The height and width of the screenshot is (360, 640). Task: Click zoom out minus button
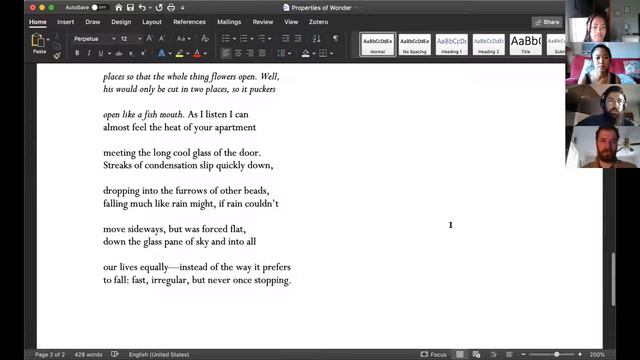[523, 354]
